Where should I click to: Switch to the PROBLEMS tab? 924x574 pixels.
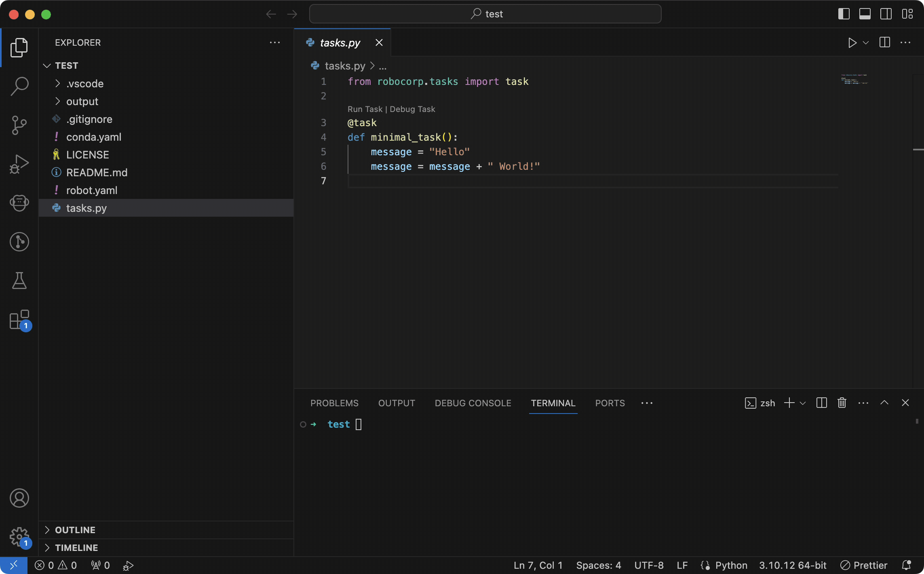[334, 403]
